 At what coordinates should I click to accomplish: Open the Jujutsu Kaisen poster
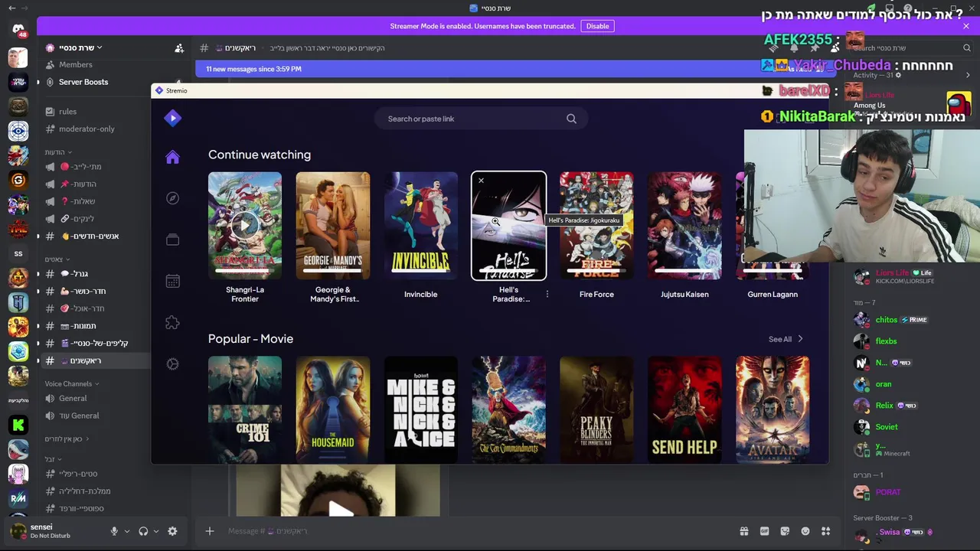point(684,226)
